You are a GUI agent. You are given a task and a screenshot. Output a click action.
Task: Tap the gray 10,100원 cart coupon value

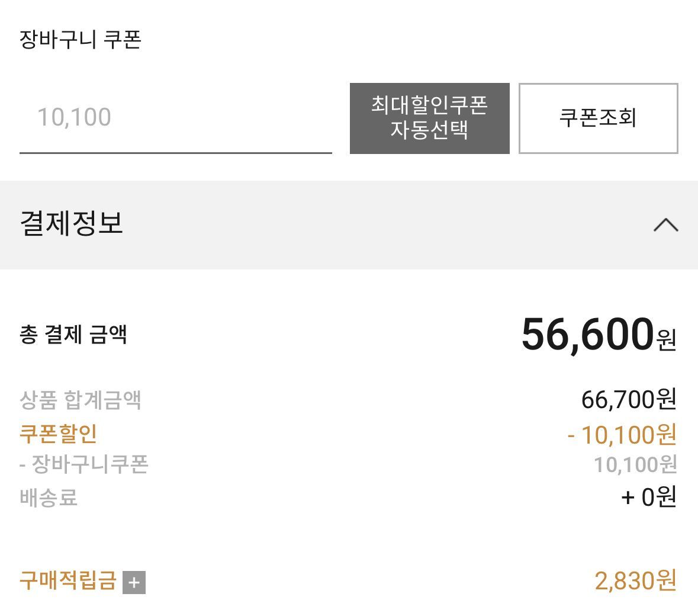(635, 465)
